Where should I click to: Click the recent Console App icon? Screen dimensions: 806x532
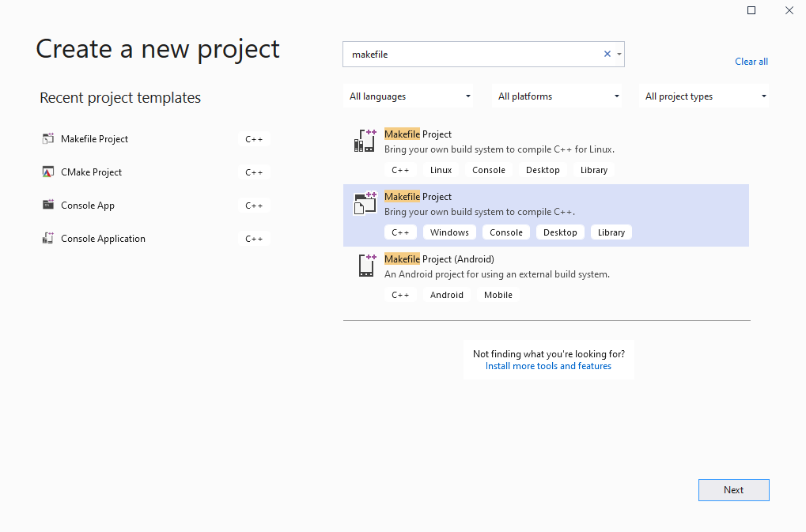pos(47,205)
